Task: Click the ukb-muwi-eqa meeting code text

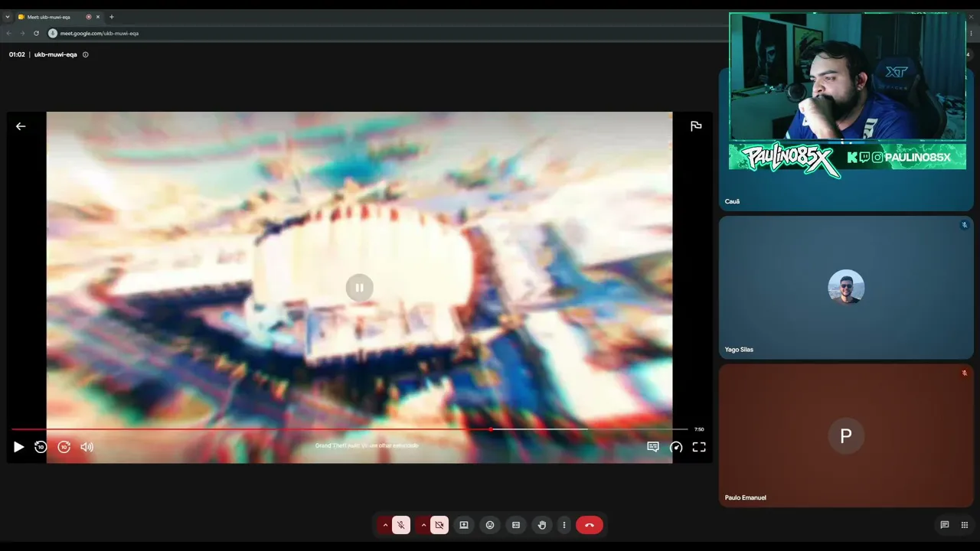Action: [x=56, y=54]
